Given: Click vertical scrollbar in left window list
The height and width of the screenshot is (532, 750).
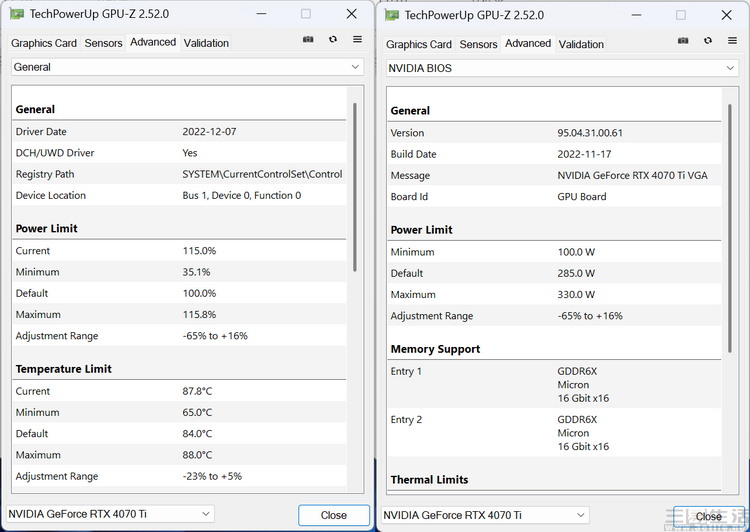Looking at the screenshot, I should 354,187.
